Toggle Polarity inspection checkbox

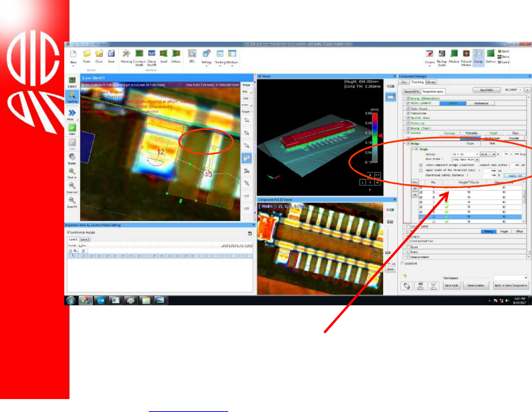(x=408, y=123)
